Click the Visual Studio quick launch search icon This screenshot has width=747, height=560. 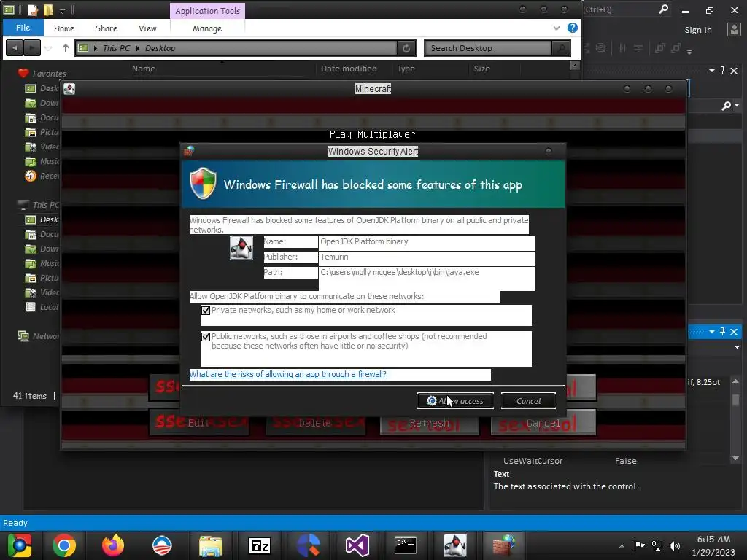(x=663, y=9)
